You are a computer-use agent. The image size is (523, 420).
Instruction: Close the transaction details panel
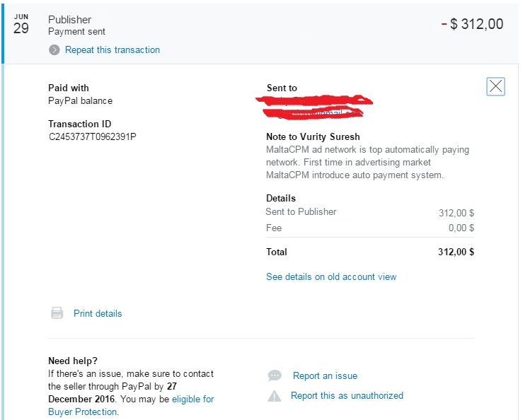(x=495, y=87)
